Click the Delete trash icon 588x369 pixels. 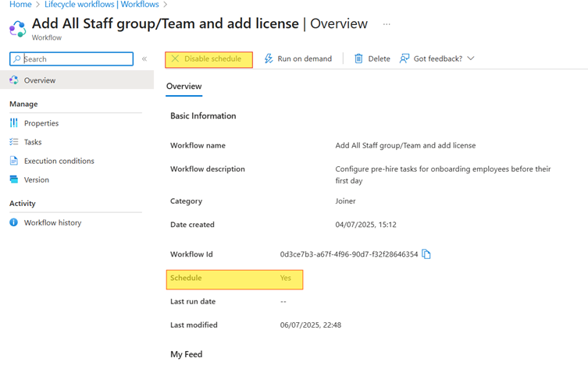(358, 59)
